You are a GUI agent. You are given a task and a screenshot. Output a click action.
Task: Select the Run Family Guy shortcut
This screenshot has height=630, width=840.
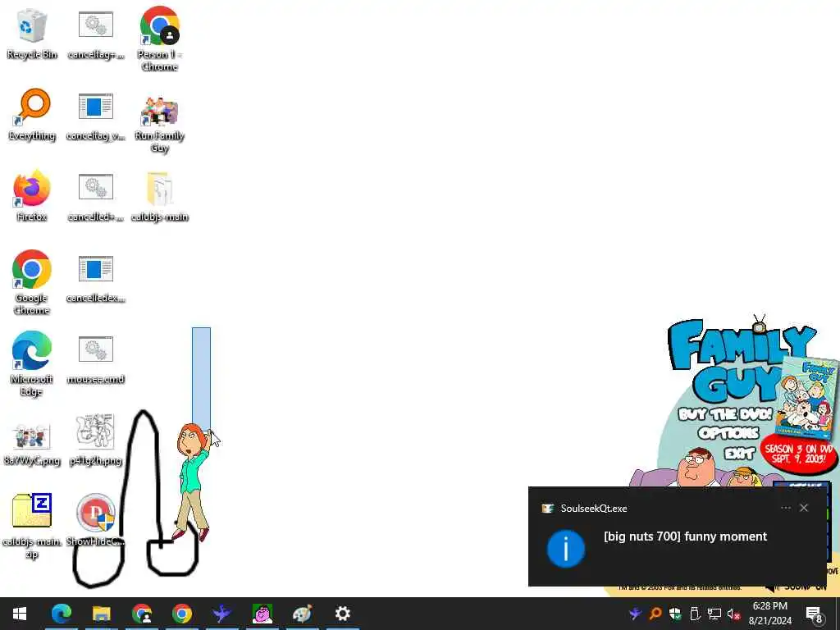[x=160, y=123]
